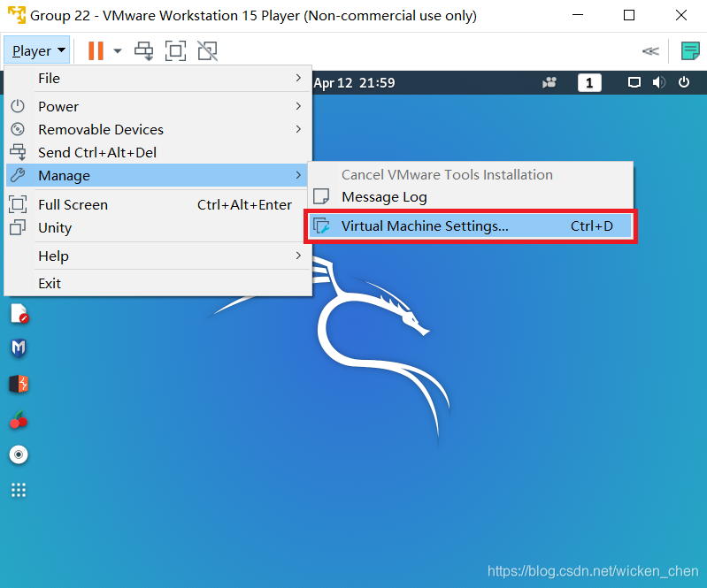Screen dimensions: 707x588
Task: Expand File submenu arrow
Action: pyautogui.click(x=298, y=78)
